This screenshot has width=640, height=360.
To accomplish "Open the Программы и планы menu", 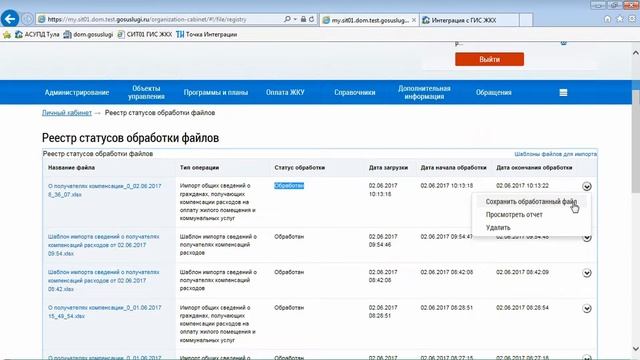I will coord(216,93).
